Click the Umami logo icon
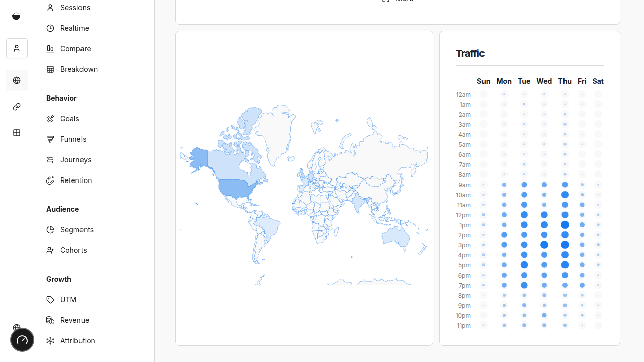This screenshot has height=362, width=644. [x=16, y=16]
